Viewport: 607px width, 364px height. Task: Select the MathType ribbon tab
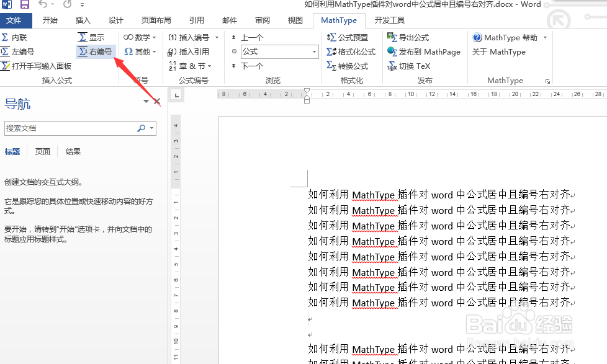(x=339, y=20)
